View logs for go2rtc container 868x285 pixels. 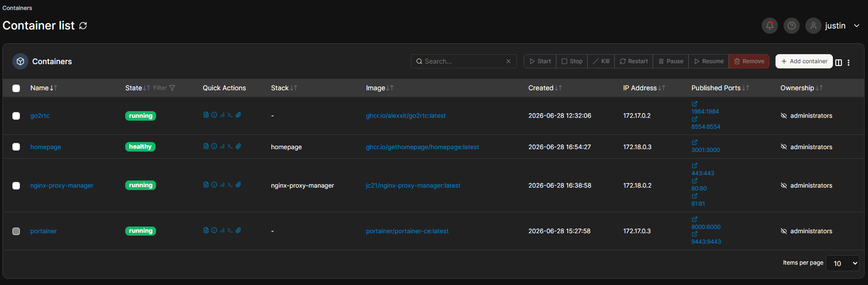pyautogui.click(x=206, y=115)
